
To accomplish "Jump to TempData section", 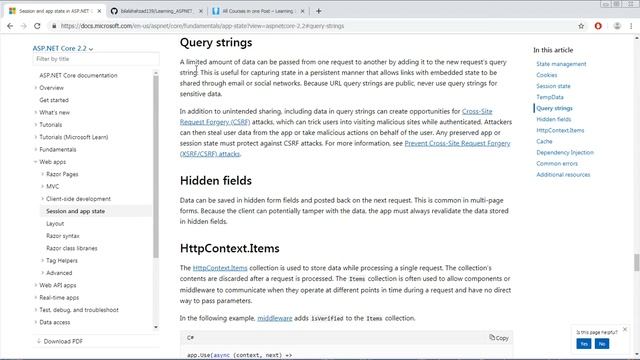I will (550, 97).
